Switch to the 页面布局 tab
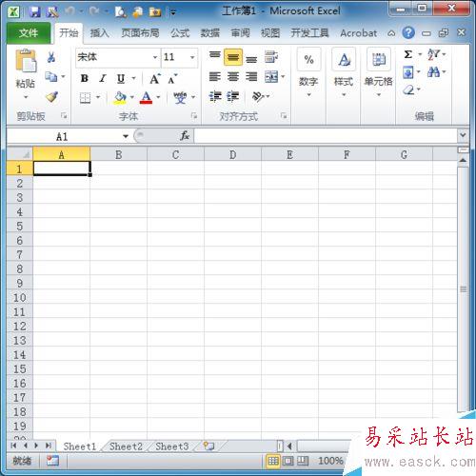This screenshot has height=476, width=476. click(140, 33)
